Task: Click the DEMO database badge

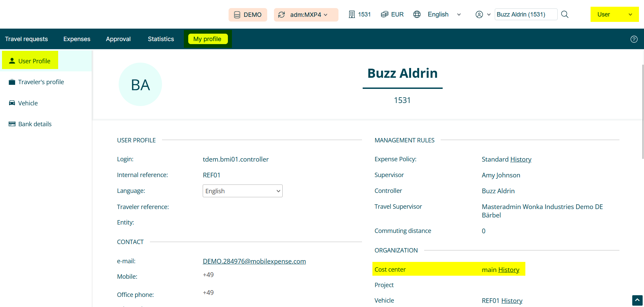Action: [x=248, y=15]
